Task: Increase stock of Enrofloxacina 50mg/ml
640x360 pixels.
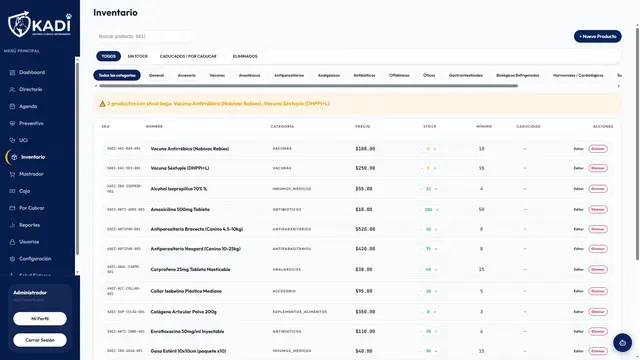Action: coord(436,331)
